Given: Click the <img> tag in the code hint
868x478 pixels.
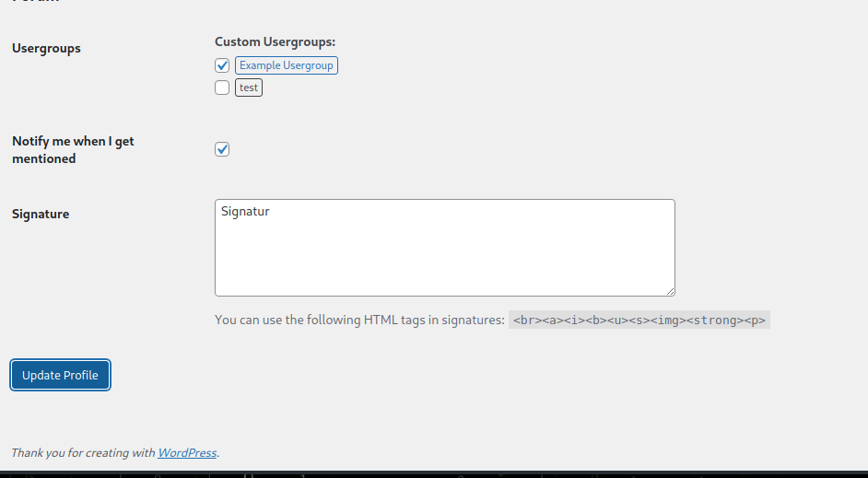Looking at the screenshot, I should pyautogui.click(x=668, y=321).
